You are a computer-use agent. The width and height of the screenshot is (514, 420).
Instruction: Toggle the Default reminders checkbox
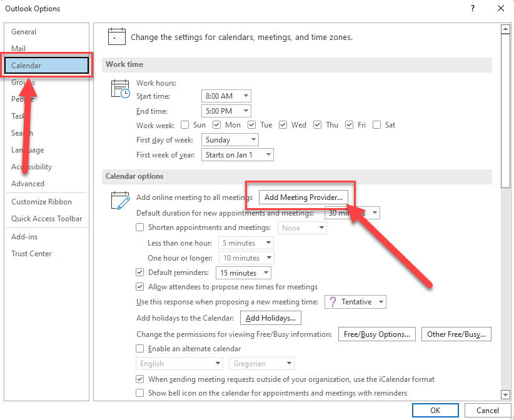139,272
